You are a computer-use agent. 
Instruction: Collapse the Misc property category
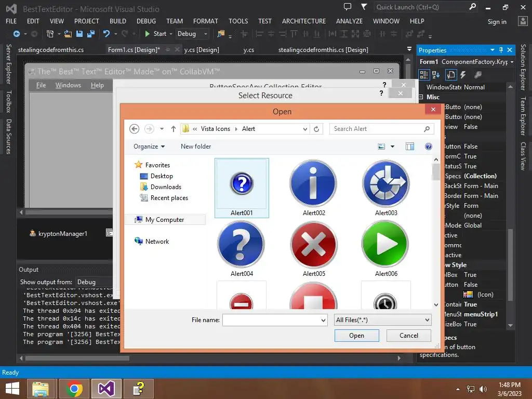421,97
